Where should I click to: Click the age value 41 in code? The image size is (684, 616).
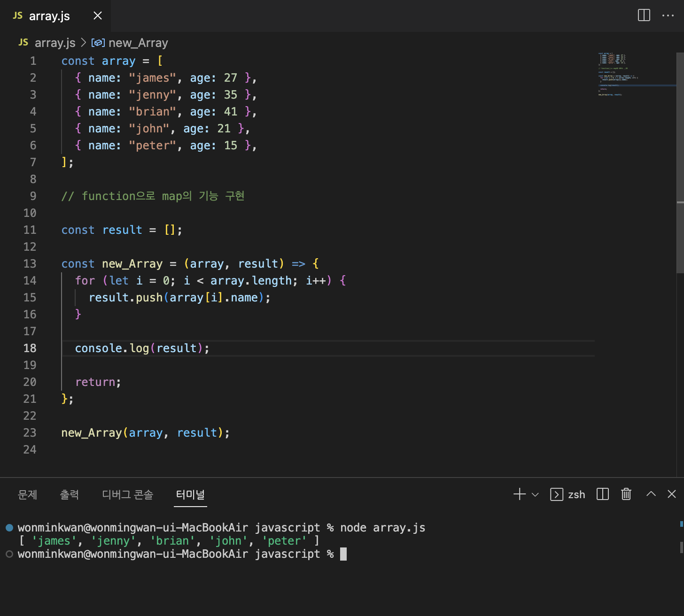click(230, 112)
